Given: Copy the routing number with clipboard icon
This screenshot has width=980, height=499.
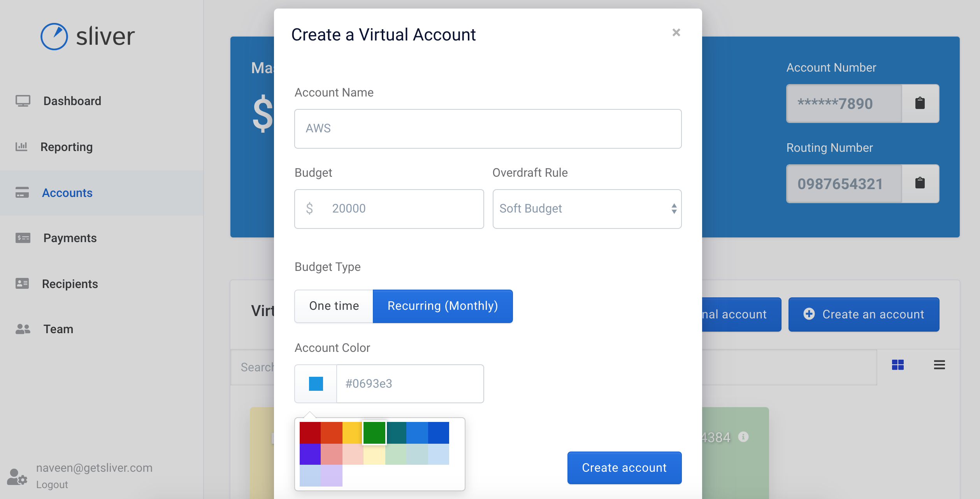Looking at the screenshot, I should click(920, 183).
